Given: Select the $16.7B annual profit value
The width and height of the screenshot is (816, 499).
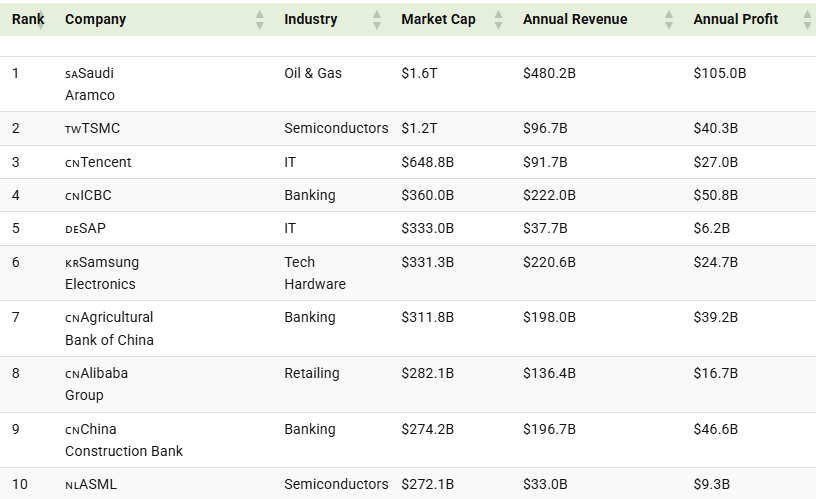Looking at the screenshot, I should 716,374.
